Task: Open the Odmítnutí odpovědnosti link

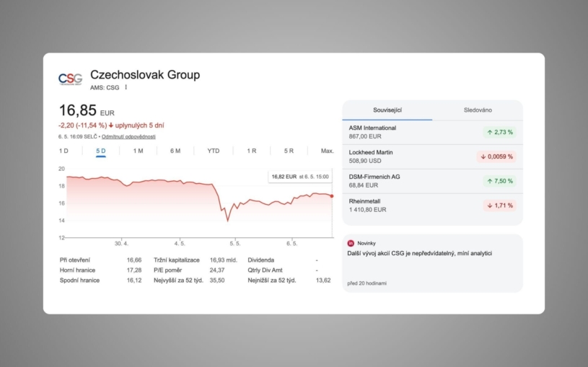Action: (128, 137)
